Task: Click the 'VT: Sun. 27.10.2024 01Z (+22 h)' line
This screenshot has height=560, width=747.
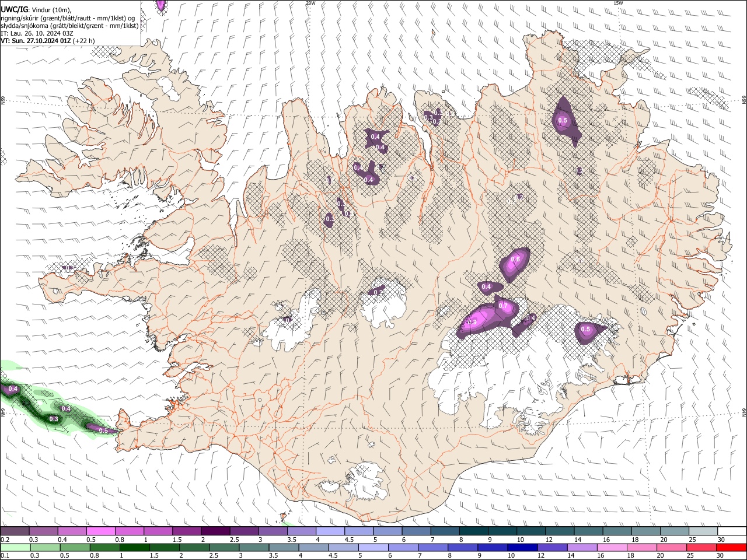Action: click(47, 41)
